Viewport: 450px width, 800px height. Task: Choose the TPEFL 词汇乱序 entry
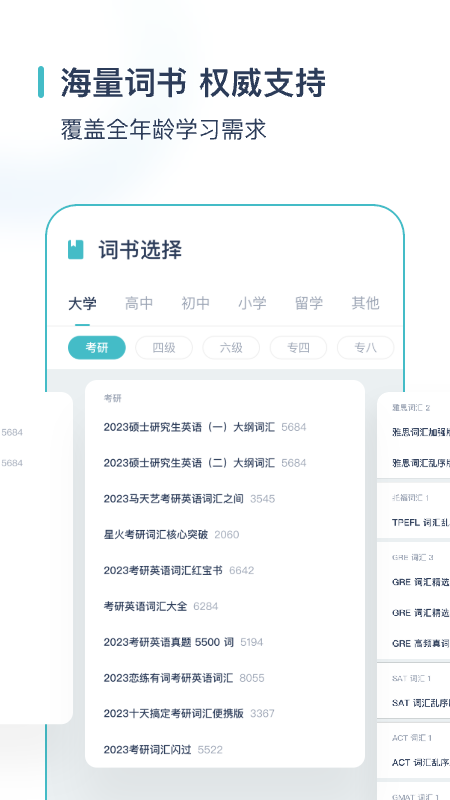(x=421, y=522)
